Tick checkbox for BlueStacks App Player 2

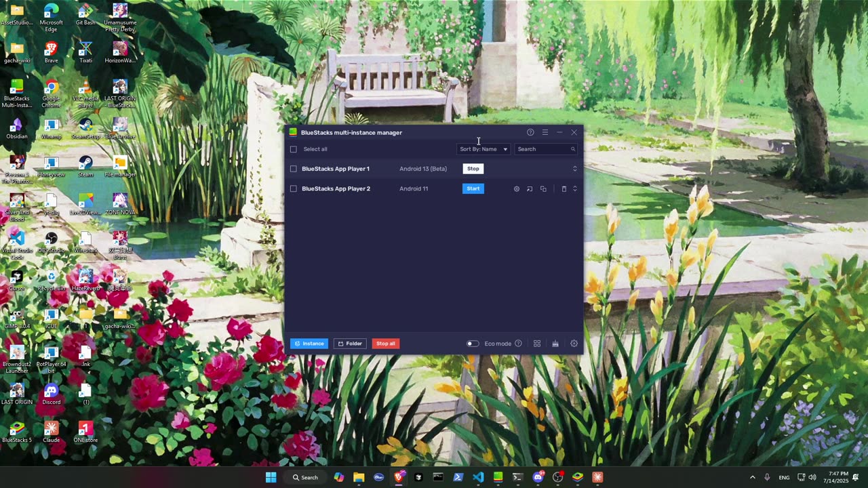click(x=294, y=188)
